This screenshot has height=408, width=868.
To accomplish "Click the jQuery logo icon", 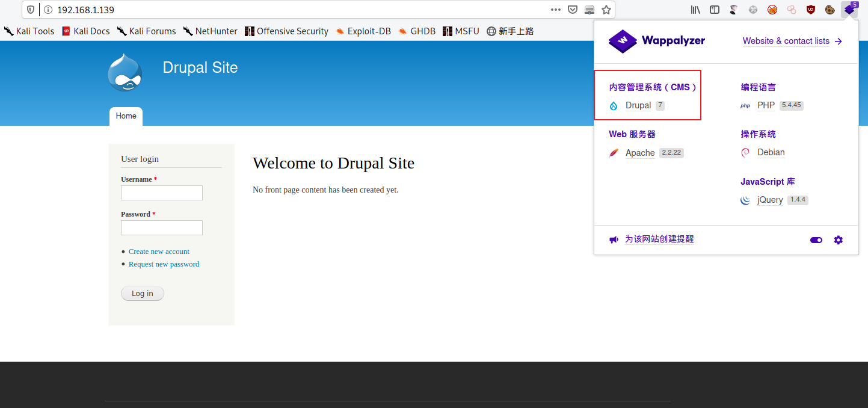I will pos(745,200).
